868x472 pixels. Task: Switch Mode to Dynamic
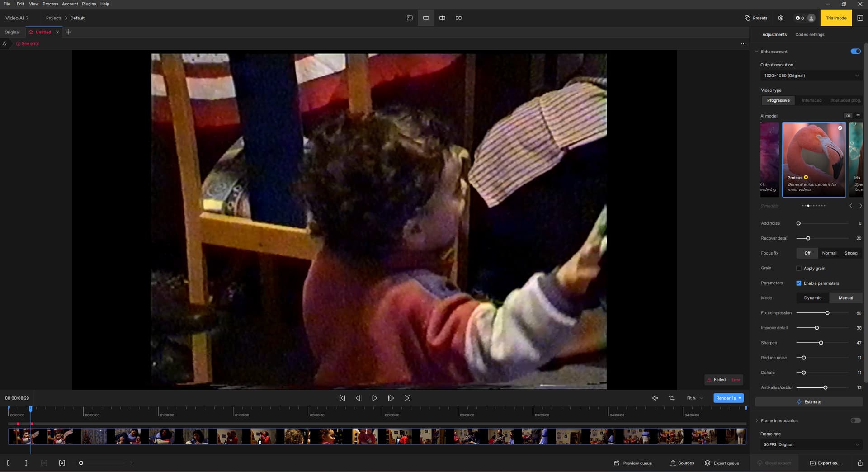point(812,298)
